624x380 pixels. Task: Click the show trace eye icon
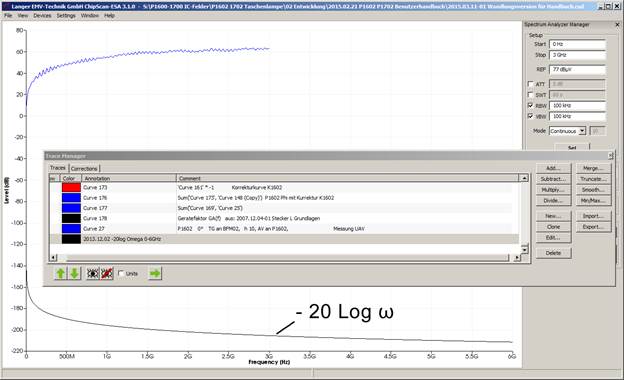[x=93, y=273]
